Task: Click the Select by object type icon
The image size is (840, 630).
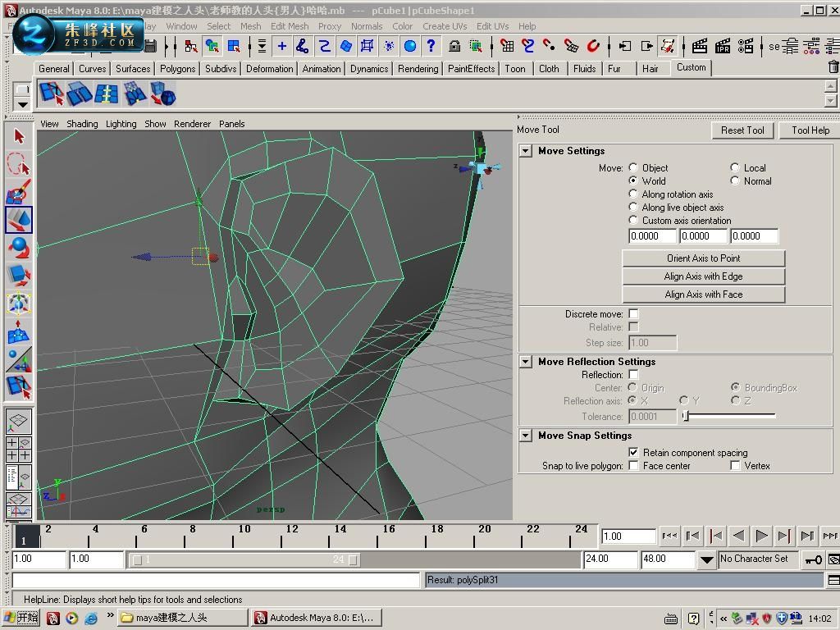Action: [x=212, y=47]
